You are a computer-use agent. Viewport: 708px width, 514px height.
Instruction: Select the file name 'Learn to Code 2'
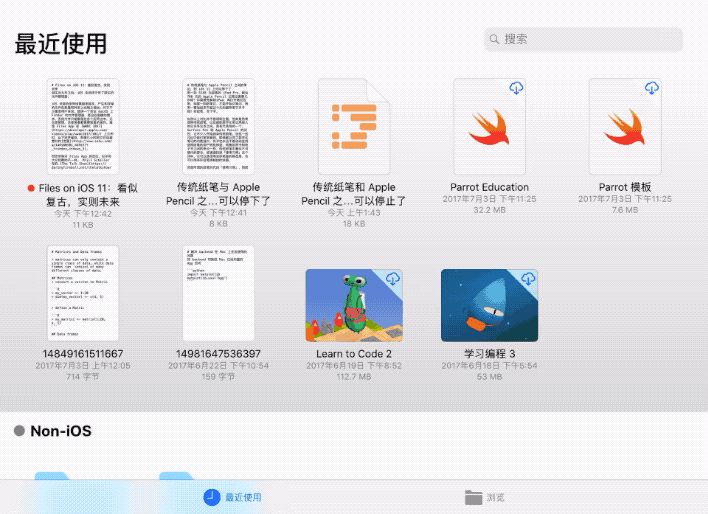click(x=354, y=354)
